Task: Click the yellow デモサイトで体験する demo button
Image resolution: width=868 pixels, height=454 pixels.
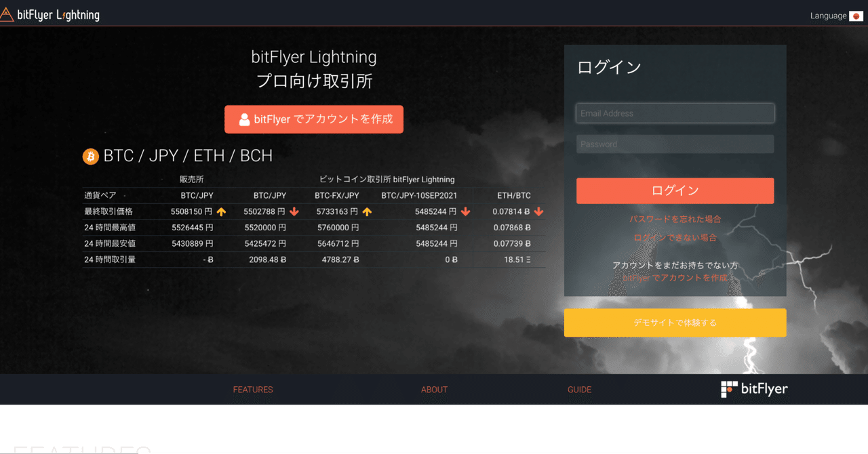Action: [675, 323]
